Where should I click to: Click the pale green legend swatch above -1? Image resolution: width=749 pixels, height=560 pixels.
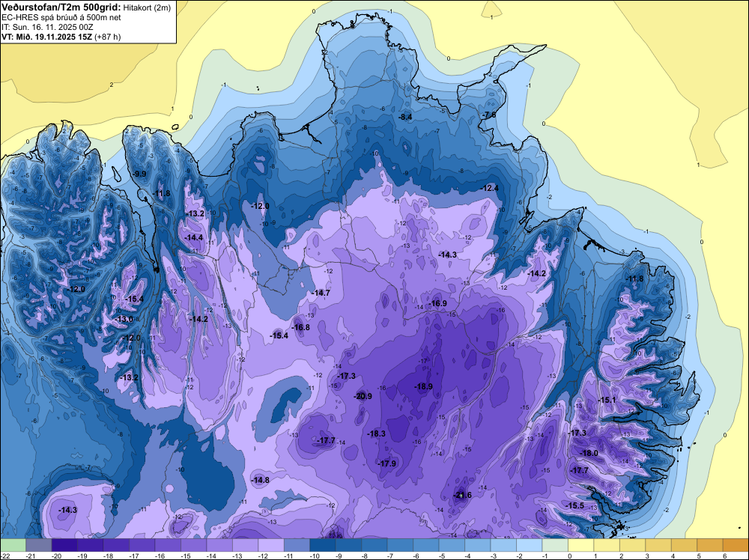pyautogui.click(x=555, y=545)
